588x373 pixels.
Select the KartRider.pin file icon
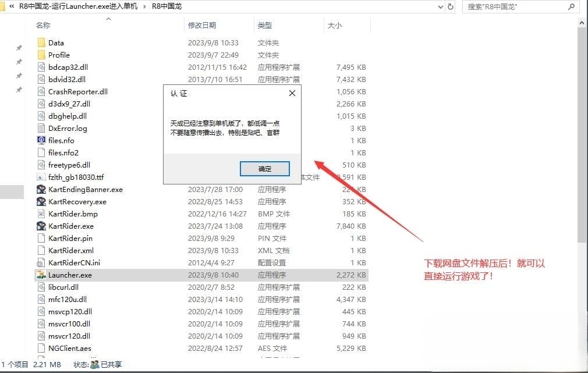(x=41, y=239)
